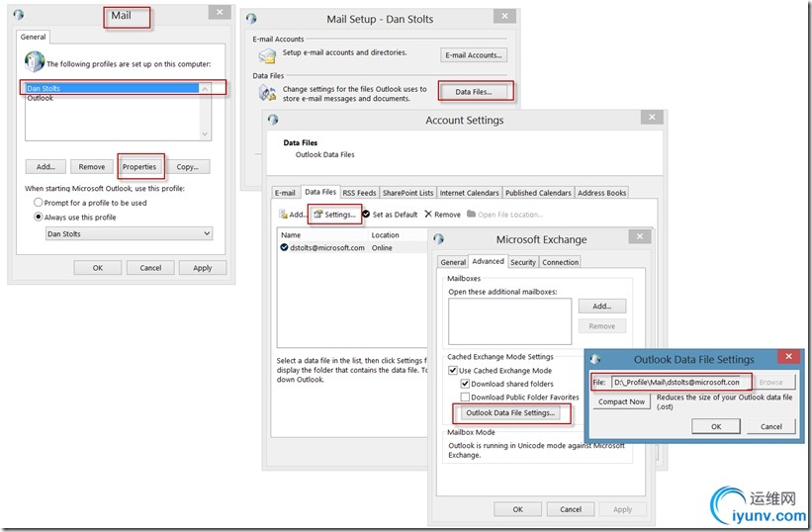Open Published Calendars tab

pos(538,193)
